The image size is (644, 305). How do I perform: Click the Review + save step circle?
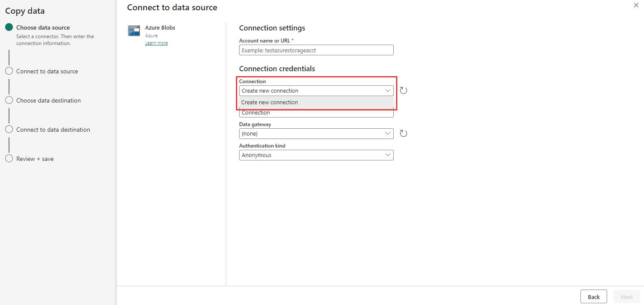click(9, 159)
